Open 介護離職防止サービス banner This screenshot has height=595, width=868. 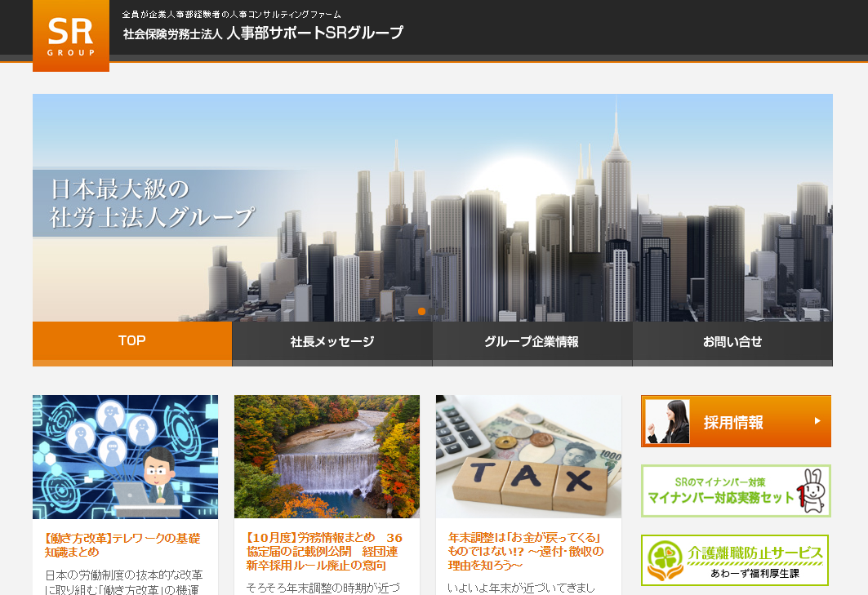coord(735,560)
